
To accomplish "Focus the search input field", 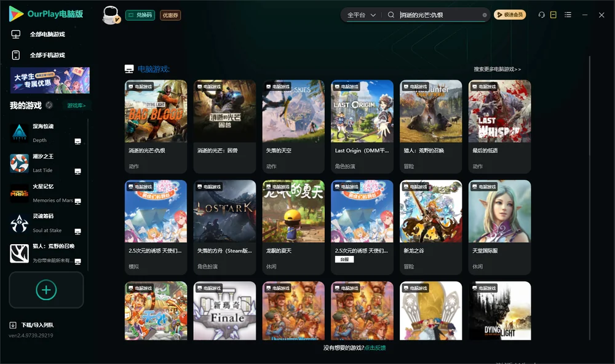I will click(439, 15).
